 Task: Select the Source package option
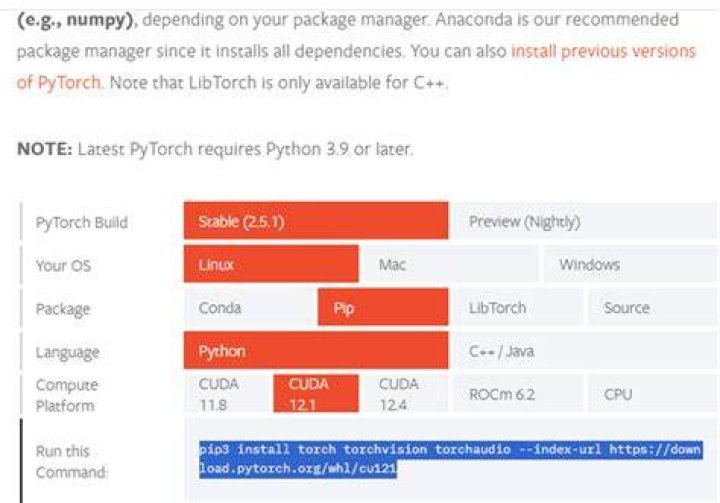point(652,307)
